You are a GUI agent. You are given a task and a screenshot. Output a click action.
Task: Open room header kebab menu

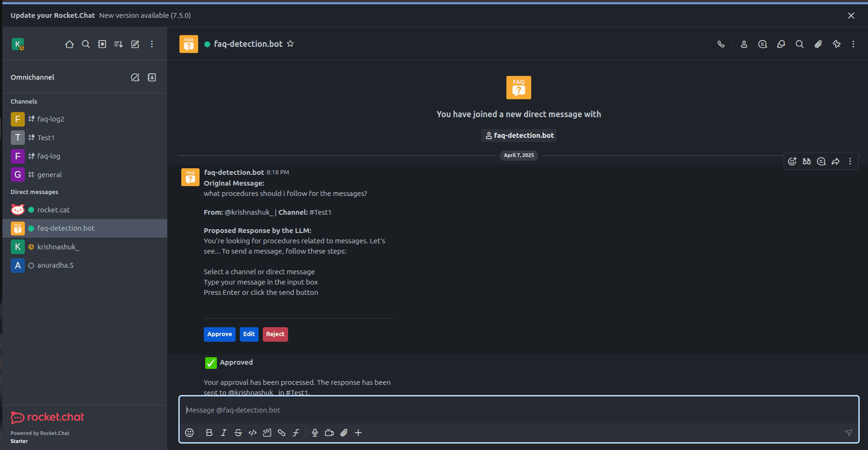click(853, 44)
